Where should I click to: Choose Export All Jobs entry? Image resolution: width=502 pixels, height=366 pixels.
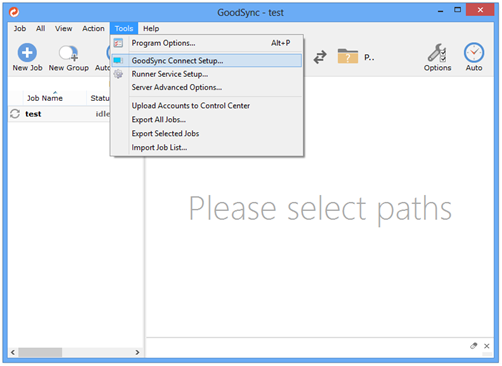click(x=207, y=120)
